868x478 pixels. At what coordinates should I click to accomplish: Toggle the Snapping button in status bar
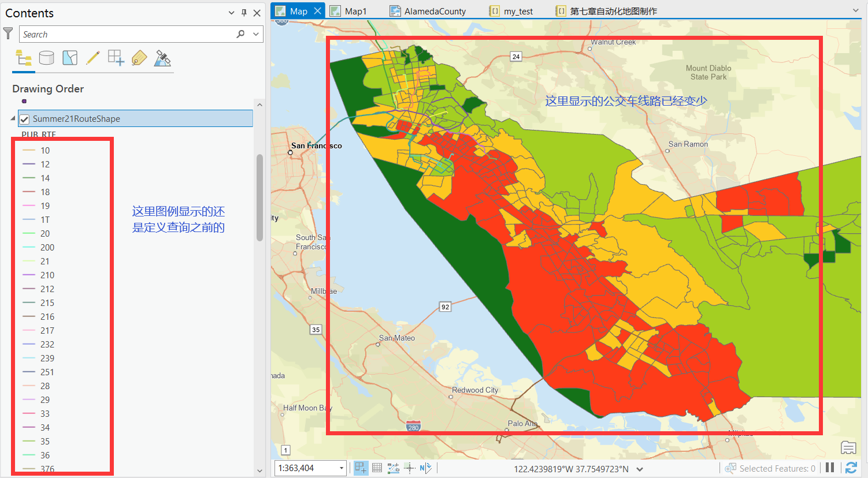point(361,468)
